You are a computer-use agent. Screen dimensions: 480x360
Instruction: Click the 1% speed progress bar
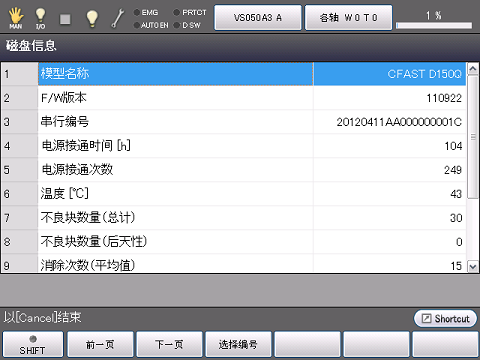tap(434, 25)
